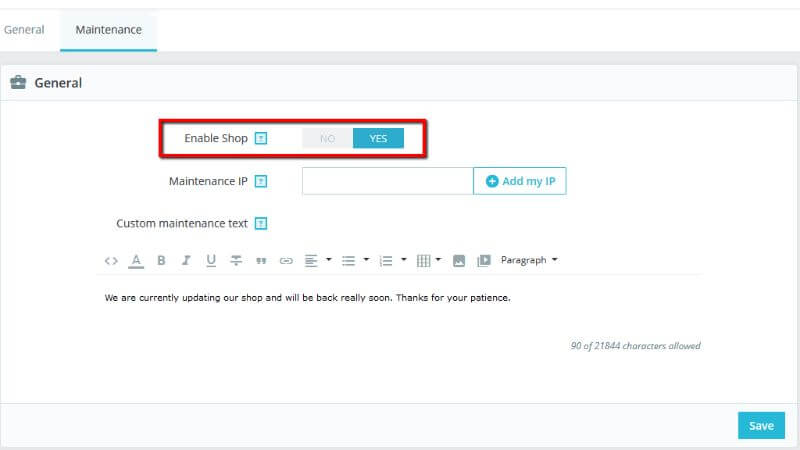This screenshot has height=450, width=800.
Task: Click the '90 of 21844 characters allowed' counter
Action: tap(635, 346)
